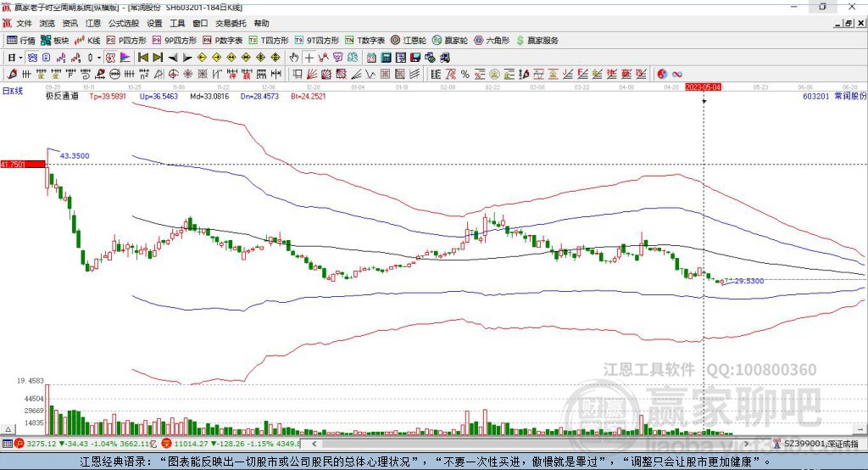
Task: Launch the 江恩轮 Gann wheel
Action: [409, 41]
